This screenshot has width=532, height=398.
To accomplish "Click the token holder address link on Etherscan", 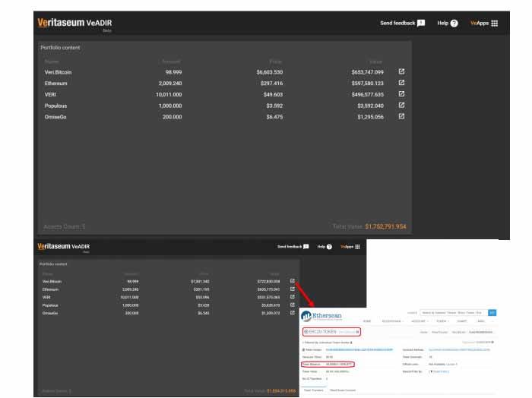I will click(359, 349).
